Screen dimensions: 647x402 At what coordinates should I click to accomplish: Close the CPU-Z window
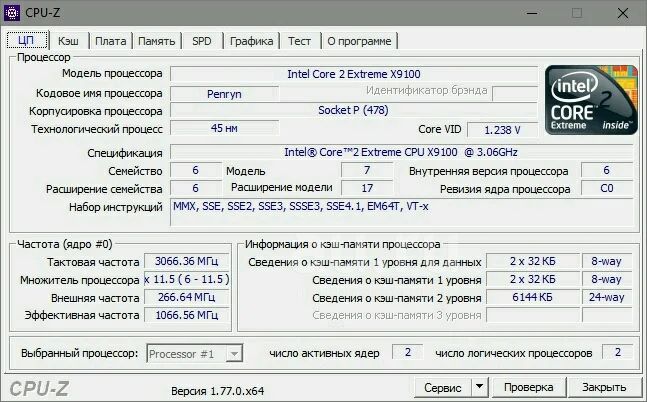tap(623, 13)
